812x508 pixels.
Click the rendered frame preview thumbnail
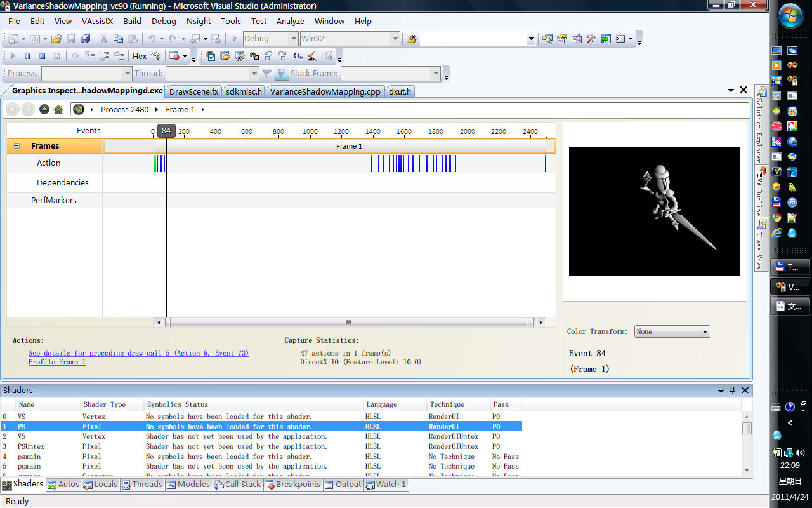(x=654, y=211)
